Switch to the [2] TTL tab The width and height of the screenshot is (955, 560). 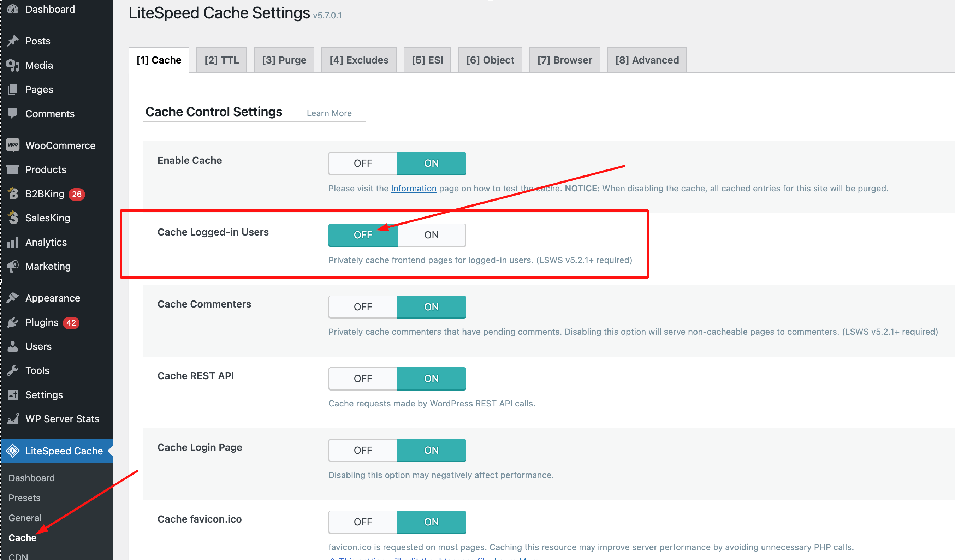tap(222, 60)
